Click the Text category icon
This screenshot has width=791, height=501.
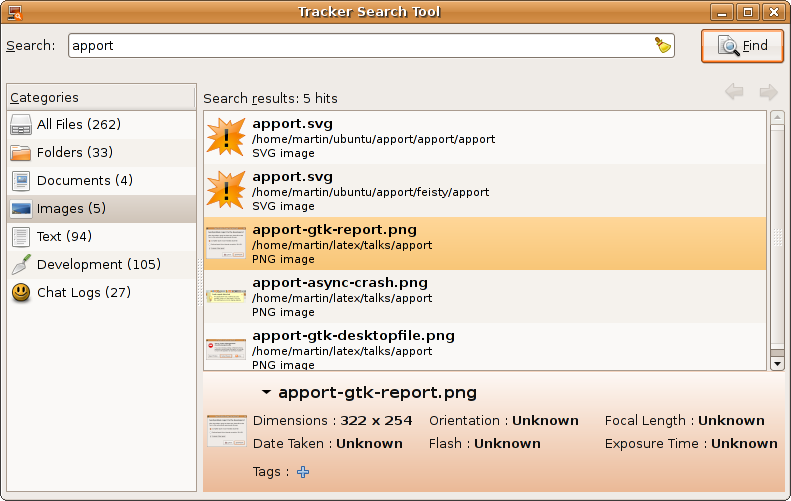pos(21,237)
